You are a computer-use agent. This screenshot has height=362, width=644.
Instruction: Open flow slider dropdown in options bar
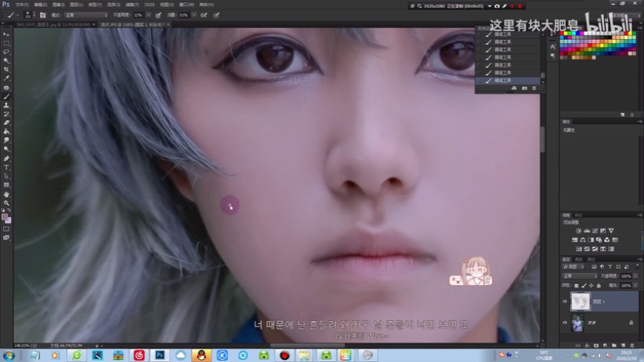[x=193, y=16]
